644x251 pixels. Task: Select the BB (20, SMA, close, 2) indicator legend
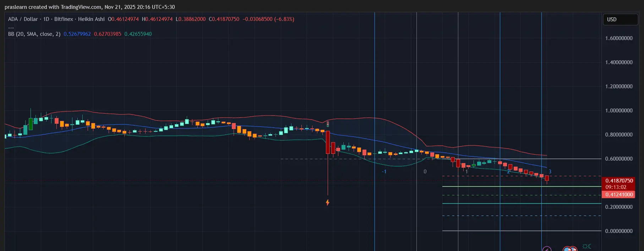click(34, 34)
